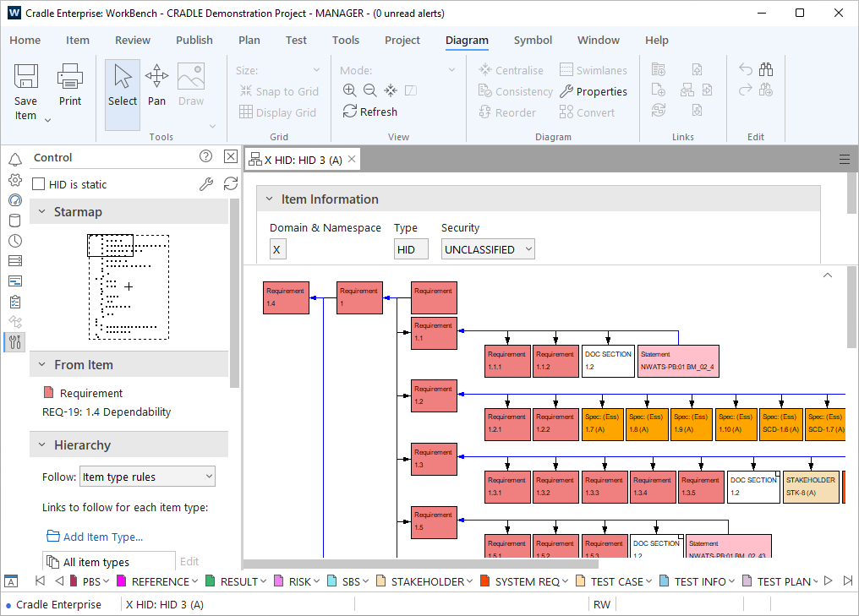Open the Review ribbon tab
This screenshot has height=616, width=859.
point(133,40)
